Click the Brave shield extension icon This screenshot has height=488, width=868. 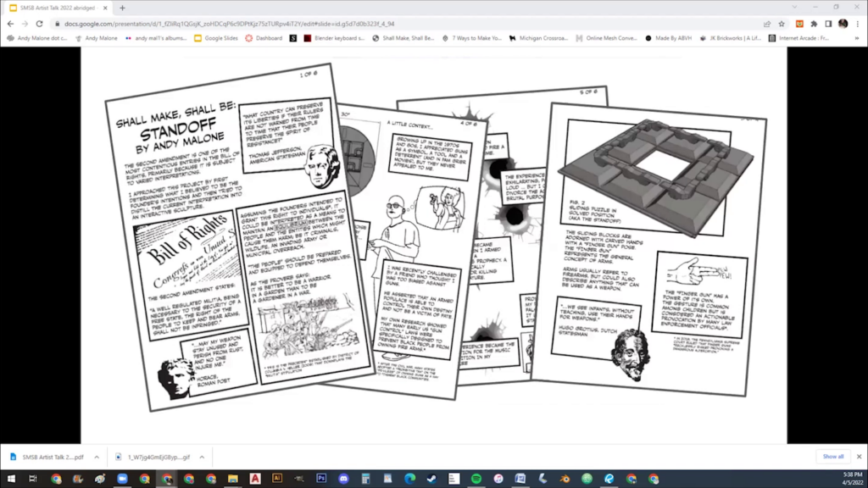(x=799, y=24)
